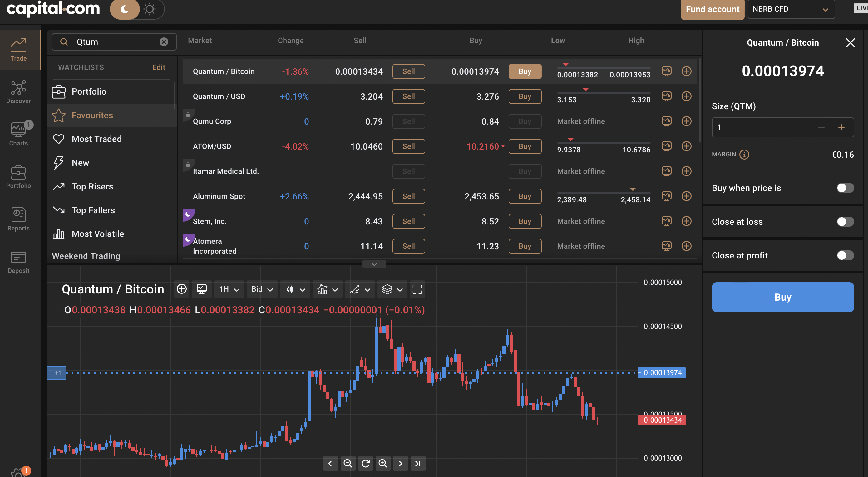
Task: Open the Bid price type dropdown
Action: click(262, 289)
